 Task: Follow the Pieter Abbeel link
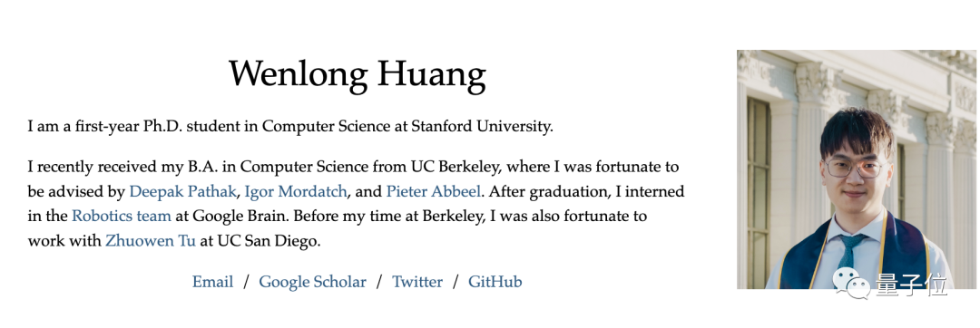coord(434,191)
